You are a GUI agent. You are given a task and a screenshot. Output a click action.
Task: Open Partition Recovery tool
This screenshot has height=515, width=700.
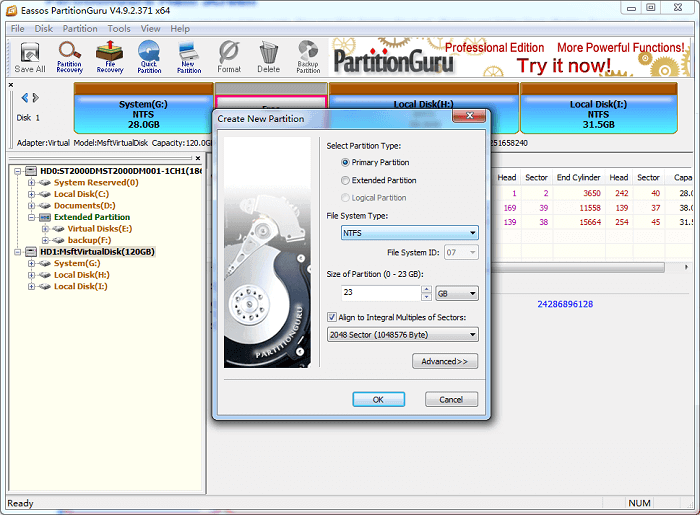(70, 58)
